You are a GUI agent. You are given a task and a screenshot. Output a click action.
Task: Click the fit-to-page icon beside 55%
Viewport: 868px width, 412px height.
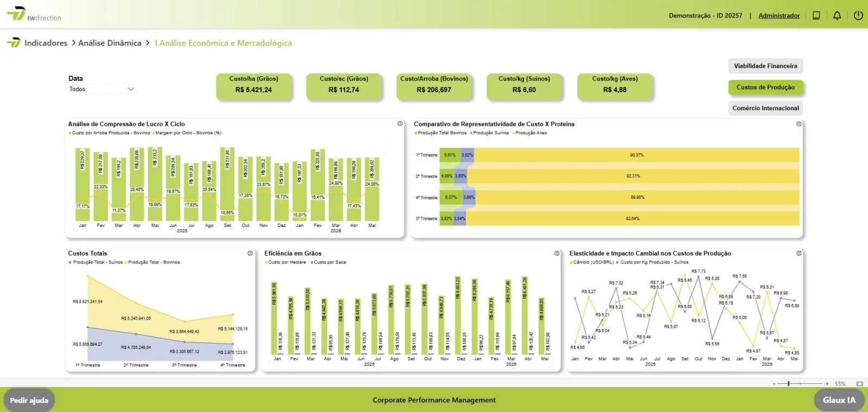pyautogui.click(x=860, y=384)
